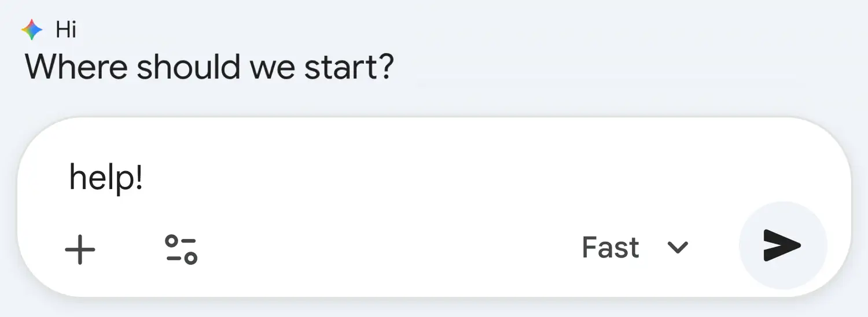This screenshot has height=317, width=868.
Task: Open the tools settings sliders icon
Action: pyautogui.click(x=181, y=249)
